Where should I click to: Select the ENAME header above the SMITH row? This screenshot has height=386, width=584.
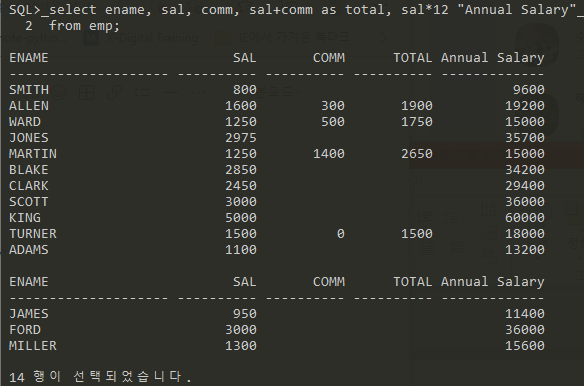tap(29, 58)
